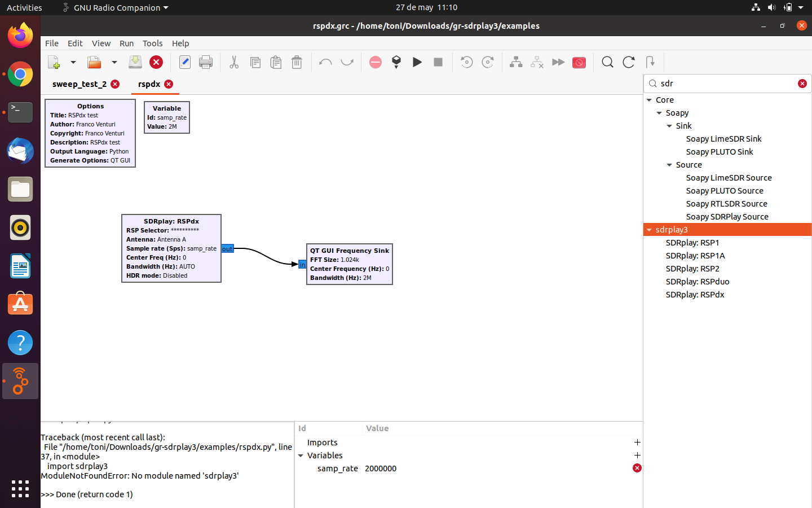Stop the running flowgraph
The width and height of the screenshot is (812, 508).
tap(438, 62)
